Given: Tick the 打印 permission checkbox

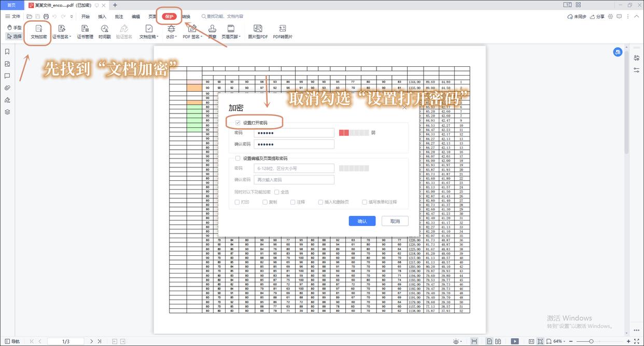Looking at the screenshot, I should tap(237, 202).
